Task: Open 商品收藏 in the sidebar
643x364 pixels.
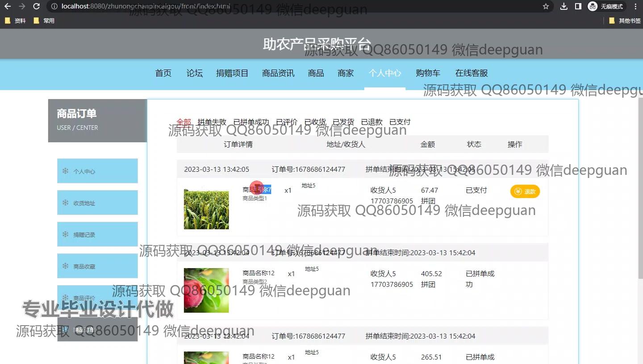Action: pyautogui.click(x=97, y=266)
